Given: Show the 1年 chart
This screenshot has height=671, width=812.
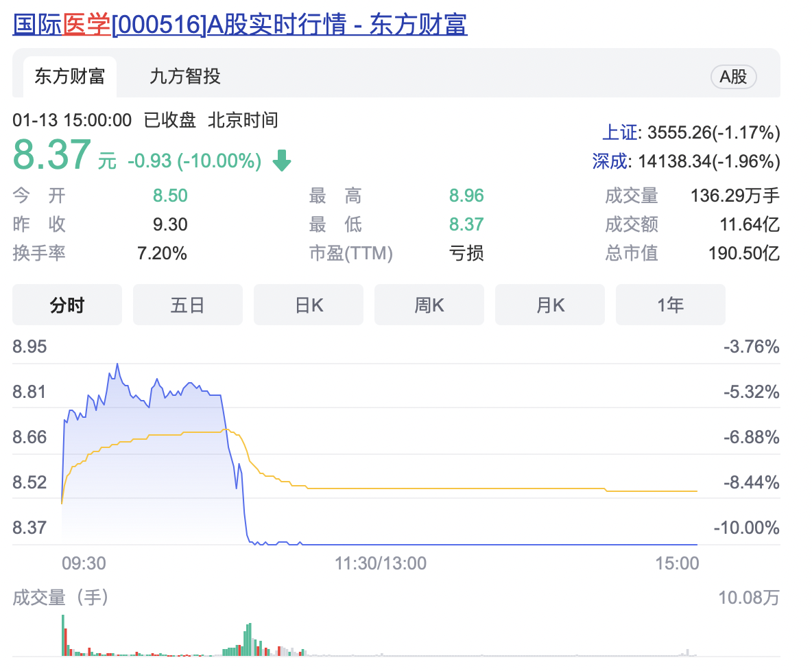Looking at the screenshot, I should (670, 305).
